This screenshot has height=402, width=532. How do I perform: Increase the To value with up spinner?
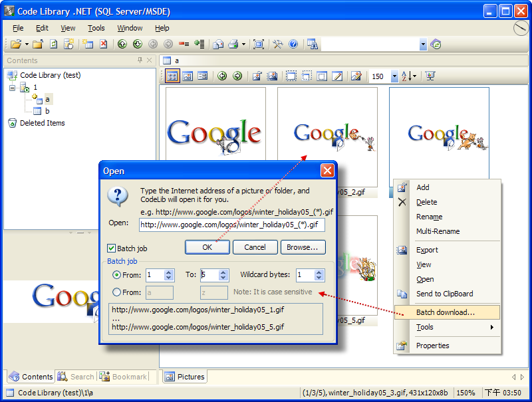223,272
